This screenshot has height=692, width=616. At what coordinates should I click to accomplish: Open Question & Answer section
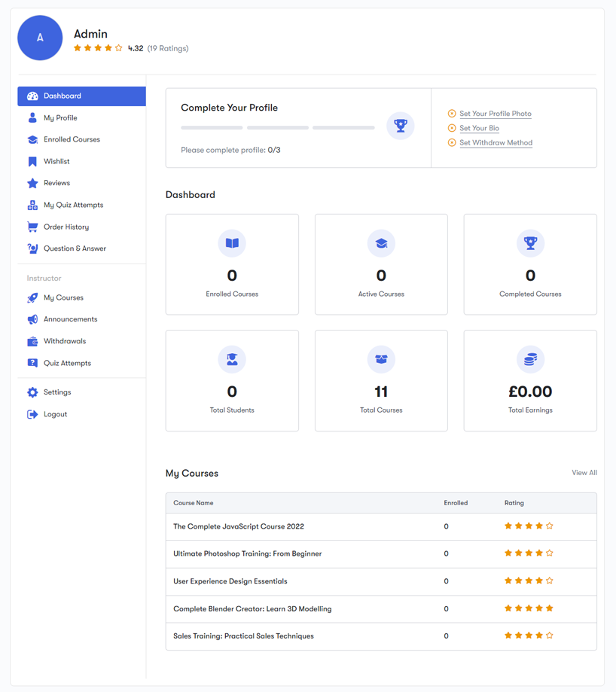pos(75,248)
